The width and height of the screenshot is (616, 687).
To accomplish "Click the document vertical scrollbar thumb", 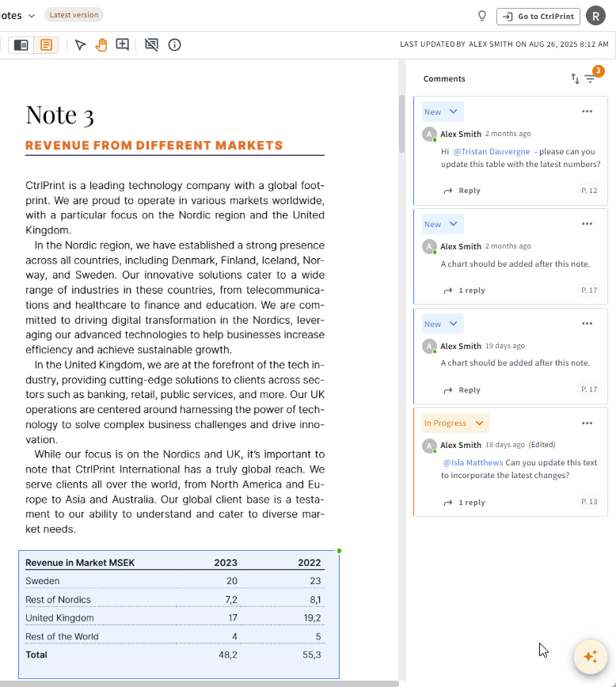I will [x=401, y=123].
